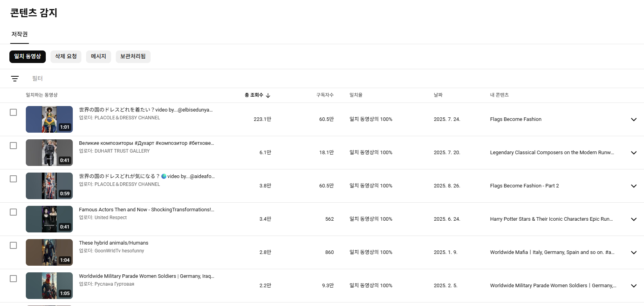Select checkbox for PLACOLE 1:01 video row
Screen dimensions: 644x306
pyautogui.click(x=13, y=112)
